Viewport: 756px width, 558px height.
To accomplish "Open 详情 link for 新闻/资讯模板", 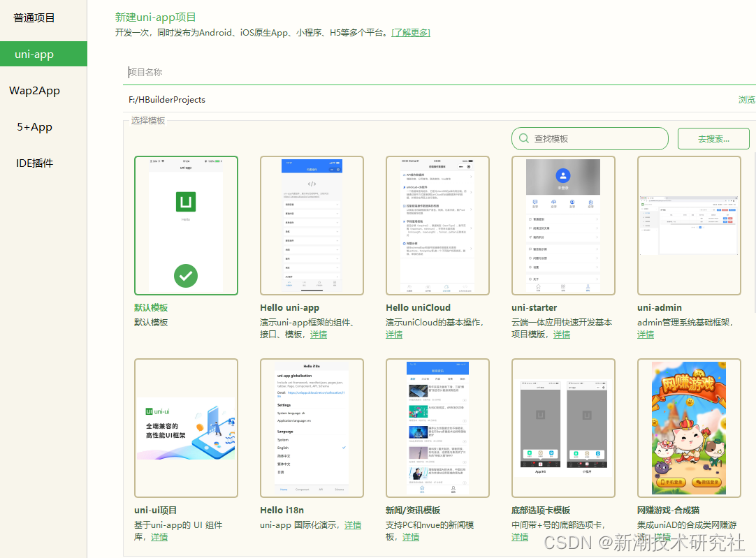I will 411,537.
